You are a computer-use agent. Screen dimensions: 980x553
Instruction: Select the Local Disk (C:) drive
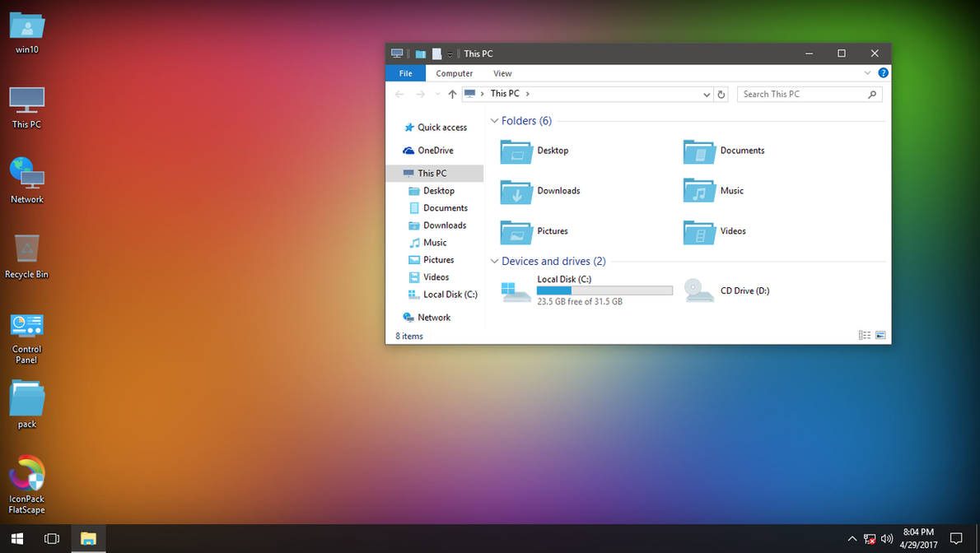tap(586, 290)
